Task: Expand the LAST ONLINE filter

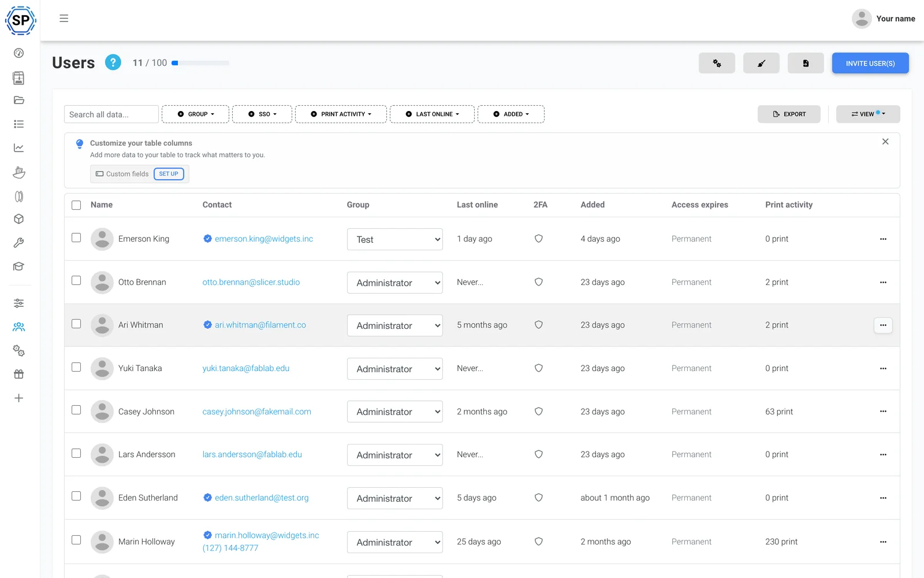Action: pyautogui.click(x=432, y=114)
